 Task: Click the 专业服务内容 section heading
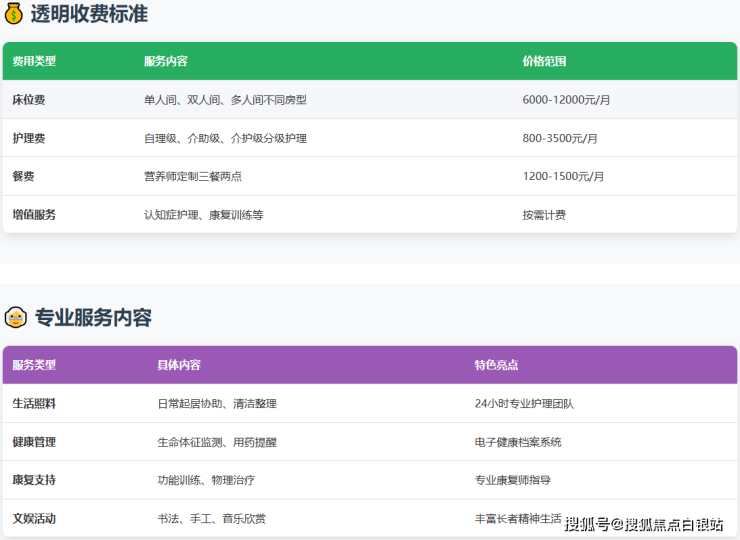pos(93,318)
